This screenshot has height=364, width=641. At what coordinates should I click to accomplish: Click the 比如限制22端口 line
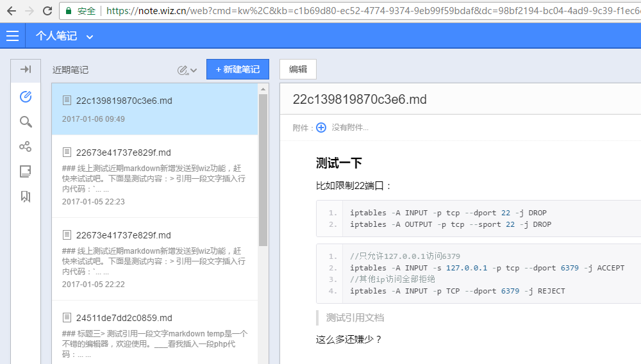point(354,186)
